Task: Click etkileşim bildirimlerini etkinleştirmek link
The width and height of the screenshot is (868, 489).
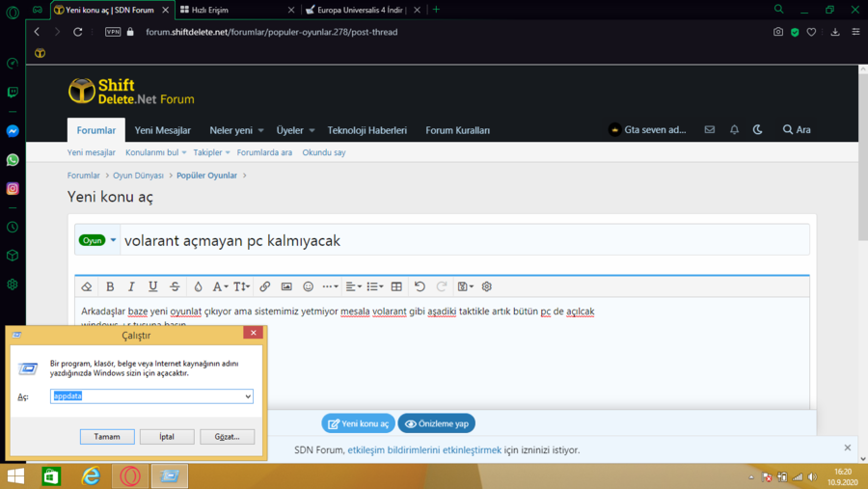Action: (424, 450)
